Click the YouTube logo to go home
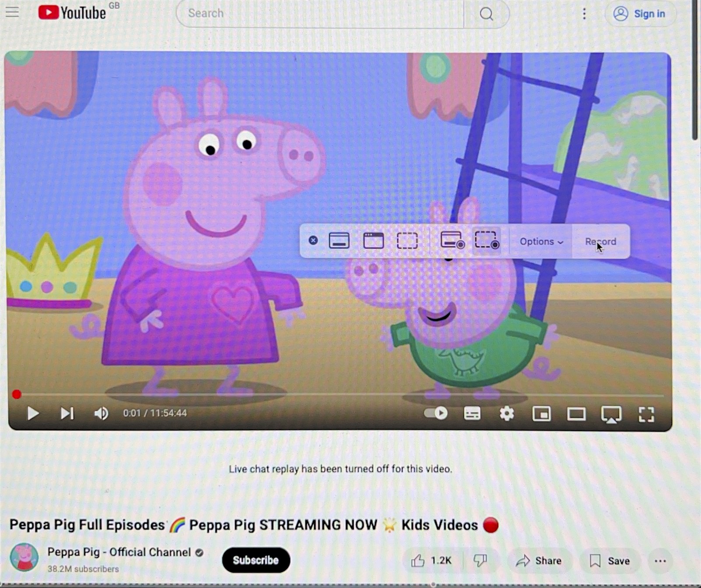 (72, 13)
